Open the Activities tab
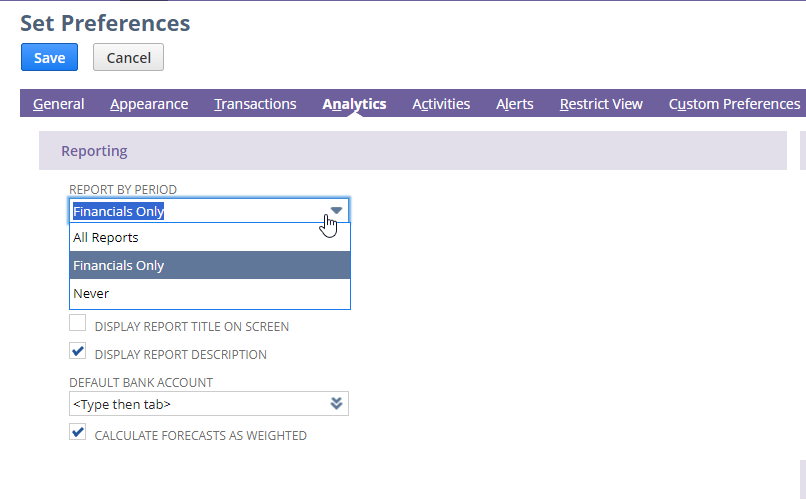The width and height of the screenshot is (806, 500). (441, 104)
